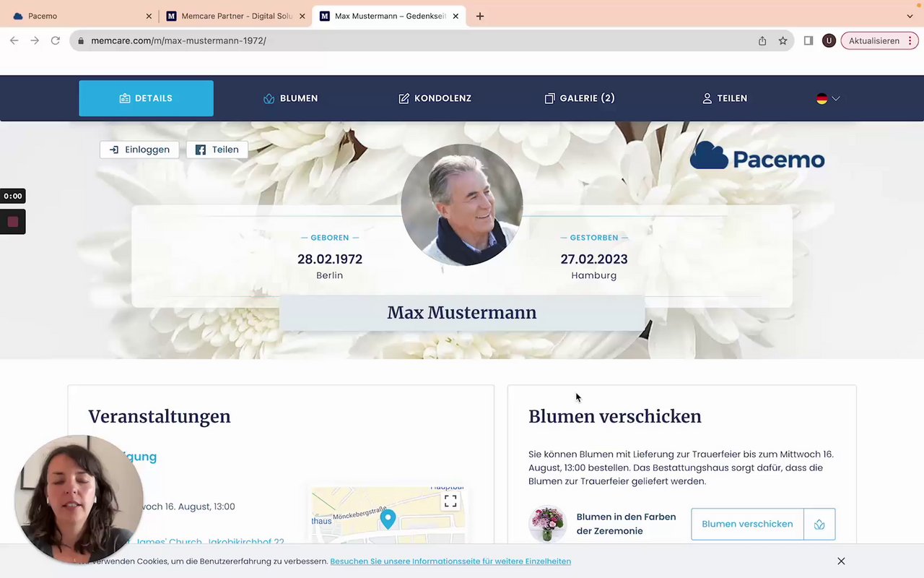Bookmark this page with the star
Image resolution: width=924 pixels, height=578 pixels.
(783, 40)
